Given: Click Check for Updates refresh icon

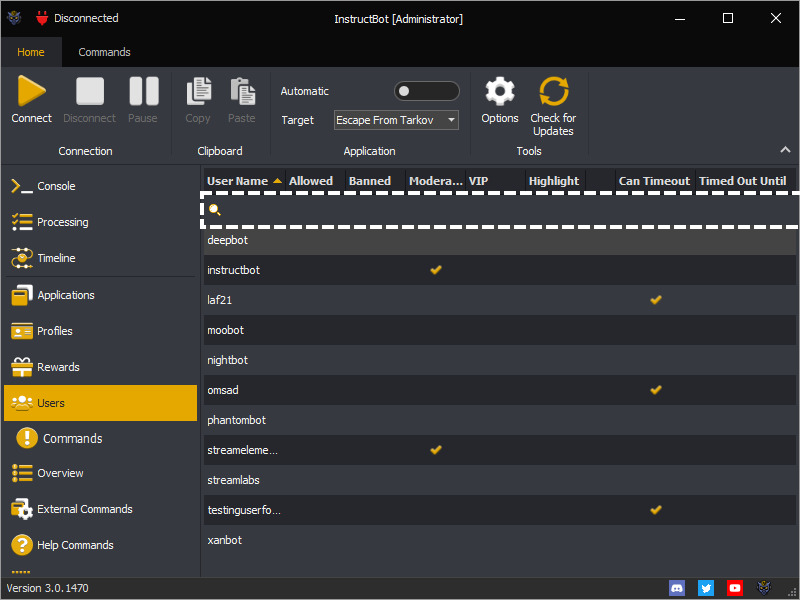Looking at the screenshot, I should click(x=554, y=91).
